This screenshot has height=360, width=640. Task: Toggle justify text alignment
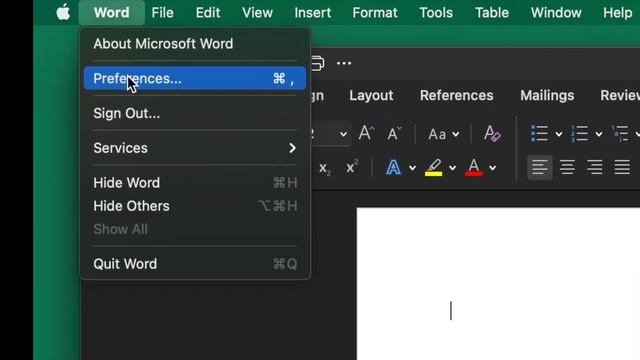coord(622,167)
